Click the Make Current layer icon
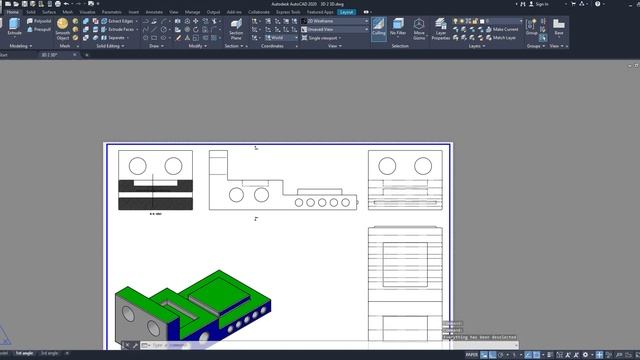The width and height of the screenshot is (640, 360). tap(489, 29)
